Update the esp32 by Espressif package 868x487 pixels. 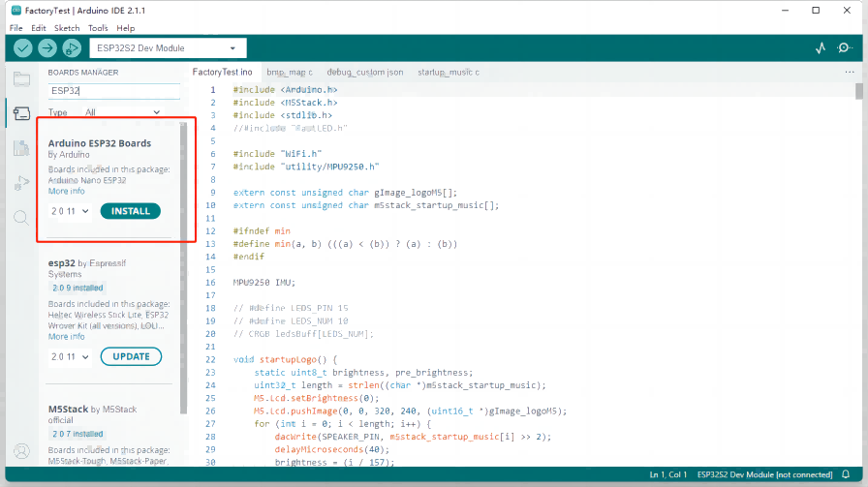(131, 356)
